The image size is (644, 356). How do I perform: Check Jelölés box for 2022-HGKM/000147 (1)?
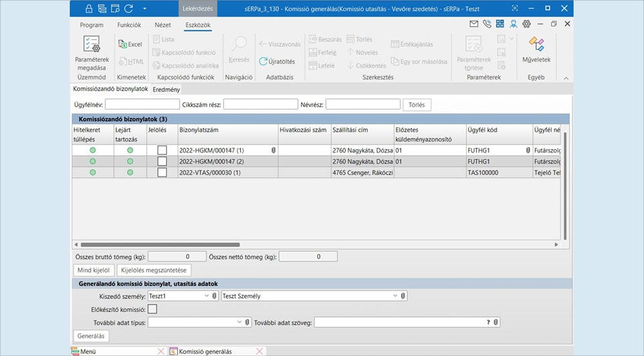[162, 150]
